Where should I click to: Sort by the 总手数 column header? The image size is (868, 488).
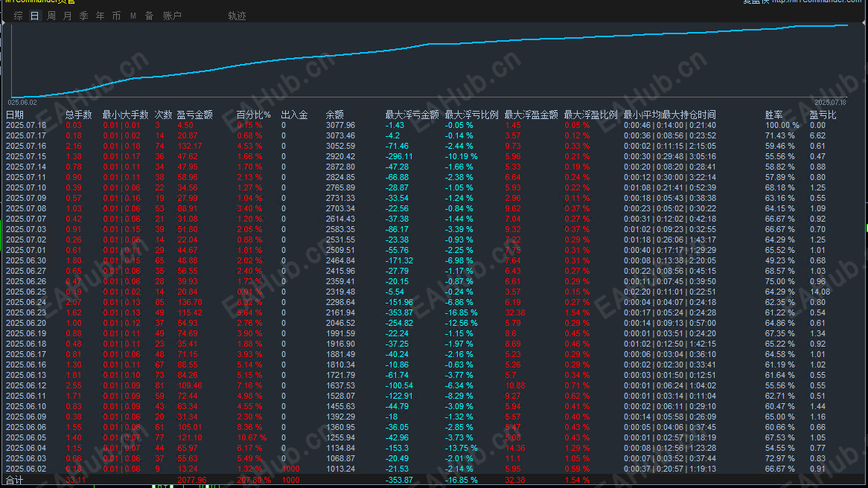pyautogui.click(x=79, y=115)
